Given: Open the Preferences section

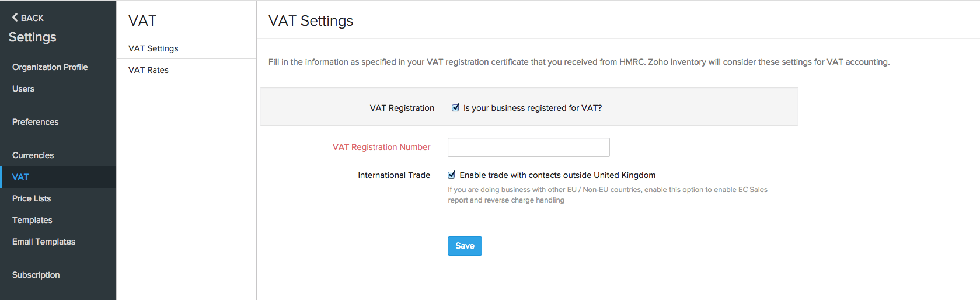Looking at the screenshot, I should pos(36,122).
